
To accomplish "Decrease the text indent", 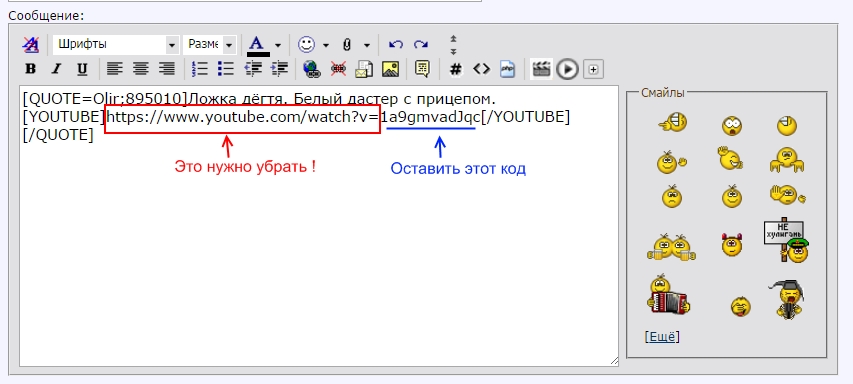I will point(254,69).
